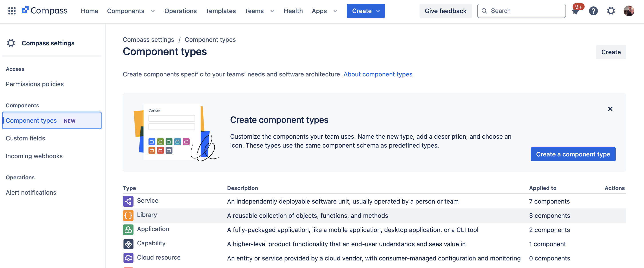Switch to the Templates section
The width and height of the screenshot is (644, 268).
(x=220, y=11)
